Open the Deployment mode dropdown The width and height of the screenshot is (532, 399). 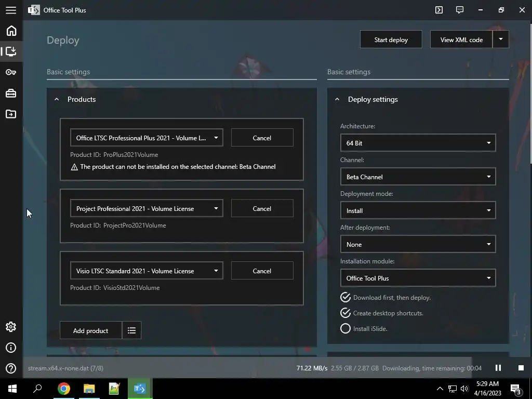click(418, 210)
